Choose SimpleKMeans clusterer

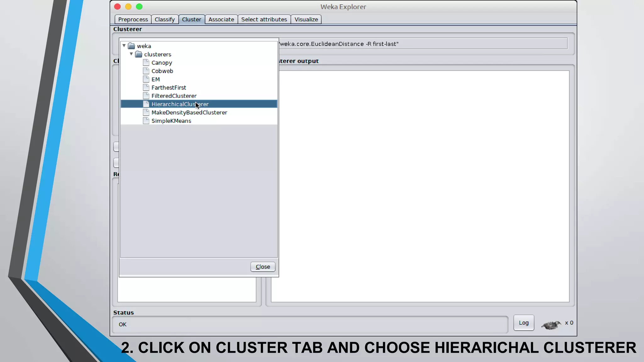click(171, 121)
